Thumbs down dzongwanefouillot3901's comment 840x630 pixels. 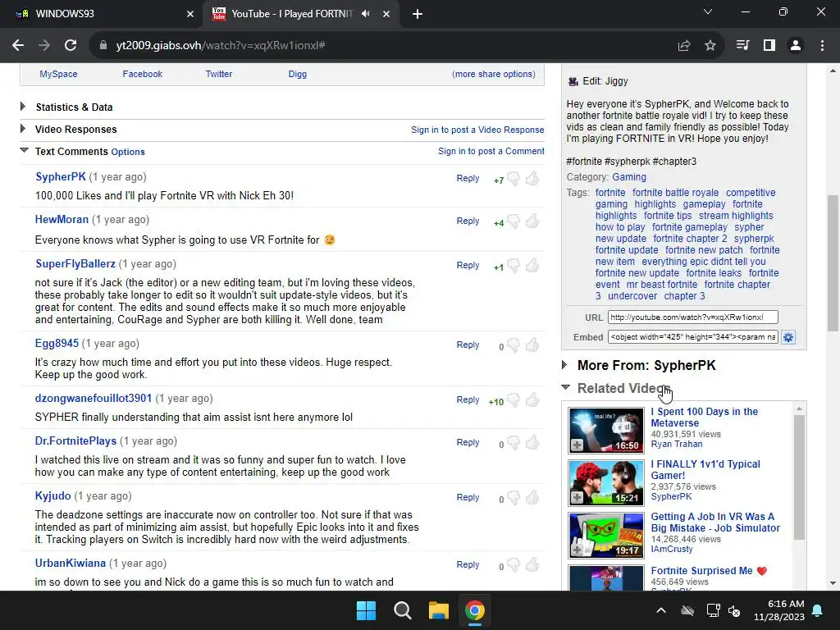[x=514, y=400]
